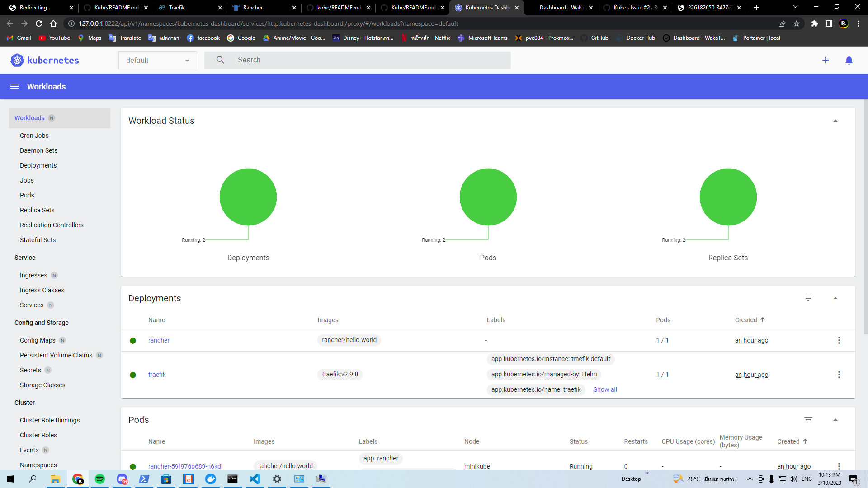Click the plus create resource icon
The height and width of the screenshot is (488, 868).
826,60
